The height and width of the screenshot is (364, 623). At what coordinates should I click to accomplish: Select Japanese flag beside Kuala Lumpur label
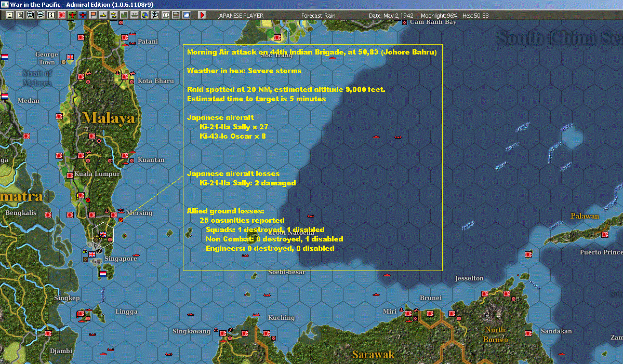tap(70, 176)
